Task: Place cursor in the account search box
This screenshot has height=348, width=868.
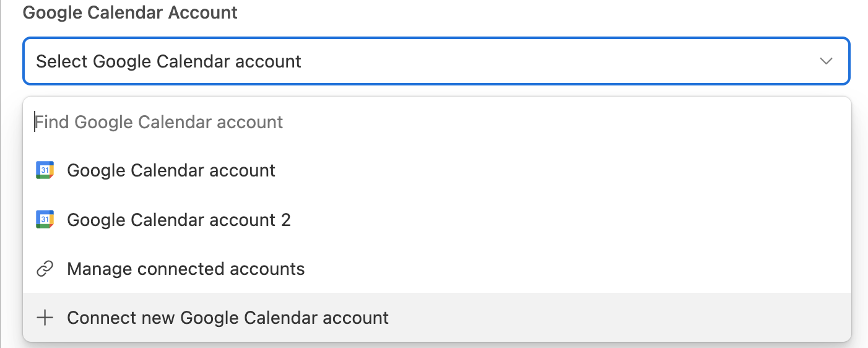Action: coord(436,122)
